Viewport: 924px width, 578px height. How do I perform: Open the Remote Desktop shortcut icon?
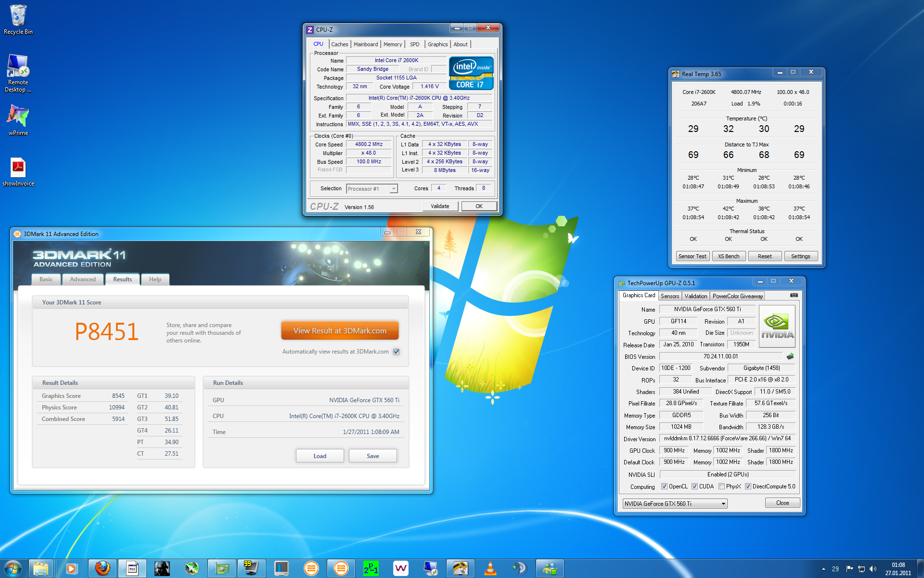tap(18, 73)
